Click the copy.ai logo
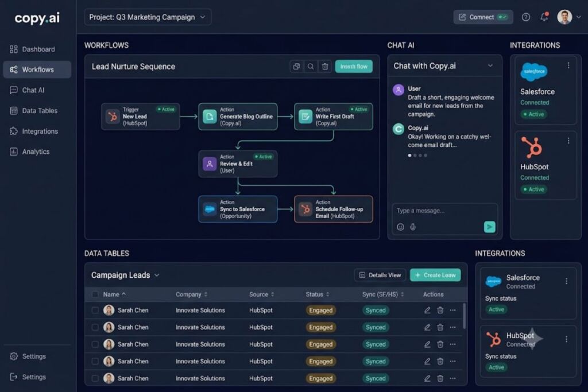This screenshot has height=392, width=588. tap(37, 18)
